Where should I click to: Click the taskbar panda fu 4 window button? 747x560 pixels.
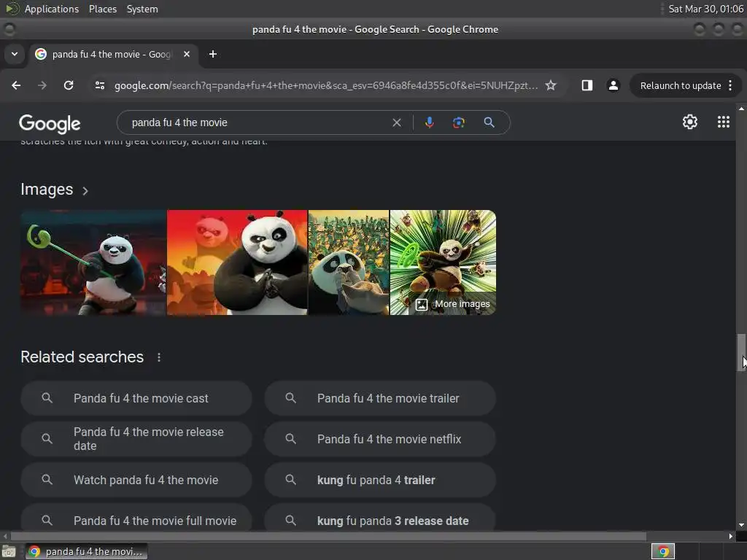tap(87, 551)
